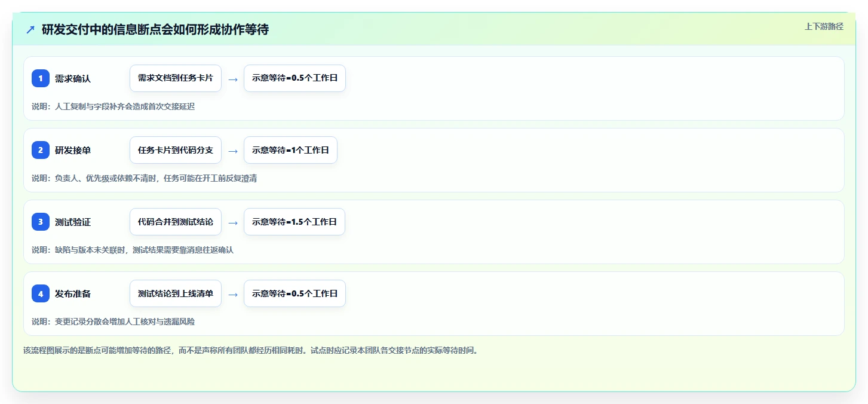Click the step 3 number badge

point(41,222)
